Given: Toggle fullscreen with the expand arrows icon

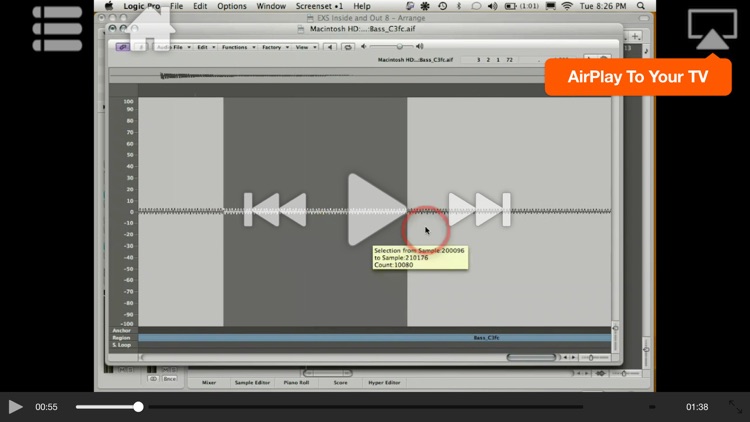Looking at the screenshot, I should [735, 407].
